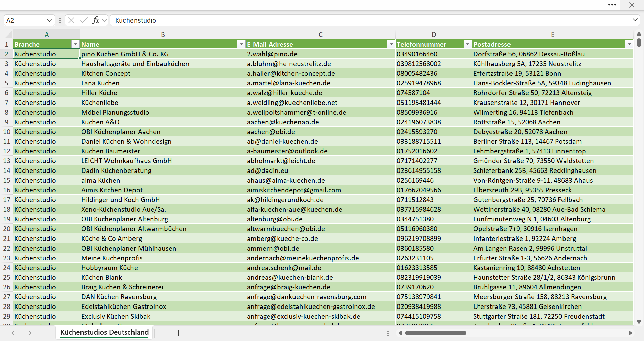Click the vertical scrollbar thumb
This screenshot has width=644, height=341.
(x=639, y=43)
